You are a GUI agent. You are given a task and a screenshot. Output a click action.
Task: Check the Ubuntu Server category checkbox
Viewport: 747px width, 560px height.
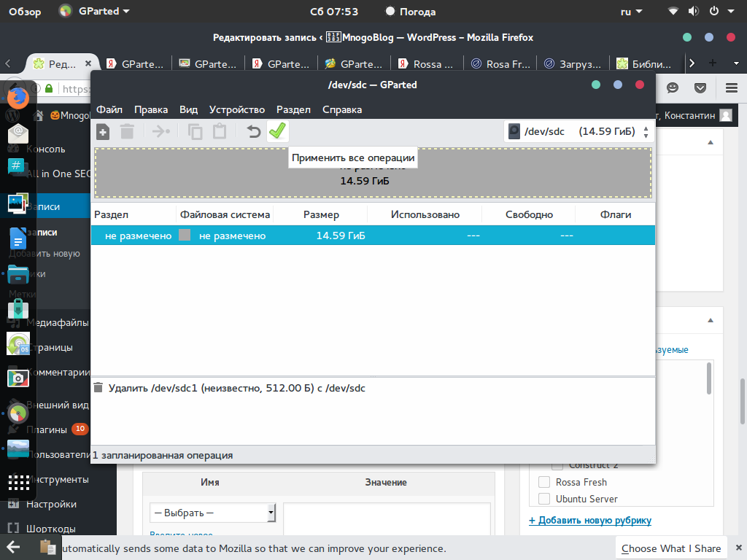click(x=544, y=499)
